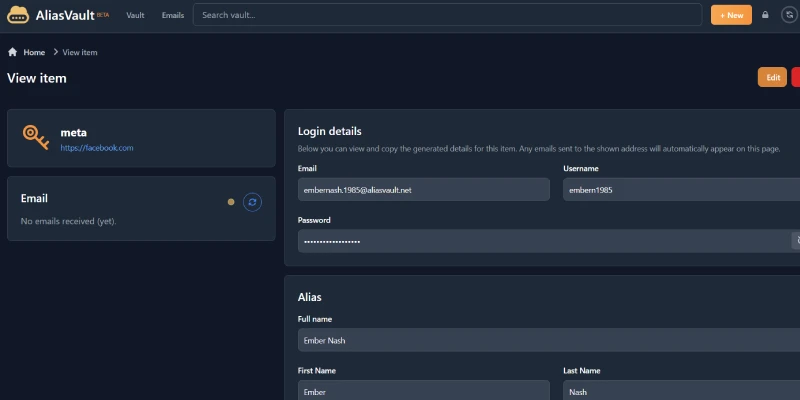Click the Email field embernash.1985@aliasvault.net
800x400 pixels.
pos(424,189)
